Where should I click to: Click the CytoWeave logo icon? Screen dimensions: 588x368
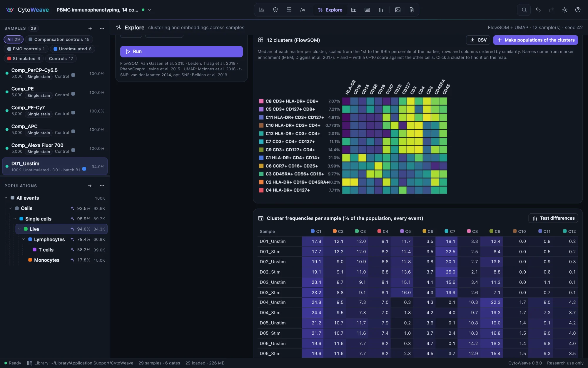(x=10, y=10)
